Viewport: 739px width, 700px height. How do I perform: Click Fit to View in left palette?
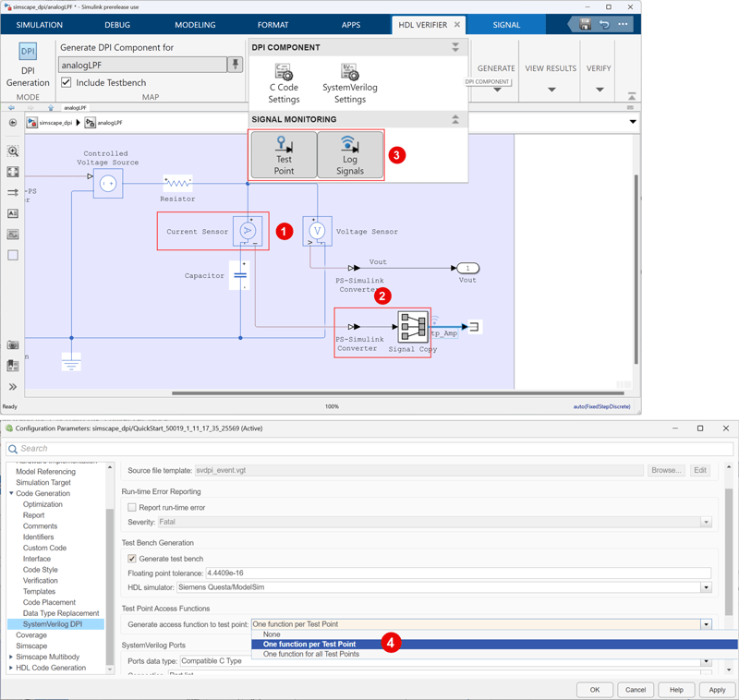[13, 172]
